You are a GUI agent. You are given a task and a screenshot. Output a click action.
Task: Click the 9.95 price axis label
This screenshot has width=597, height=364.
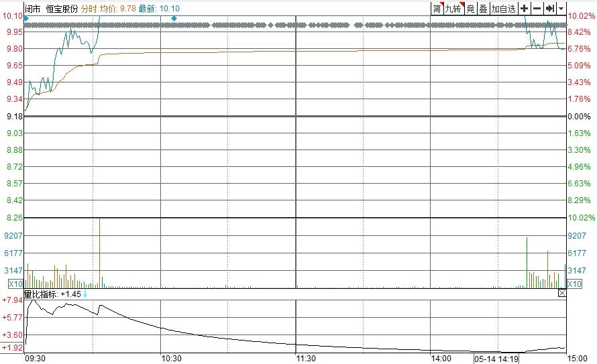(15, 32)
